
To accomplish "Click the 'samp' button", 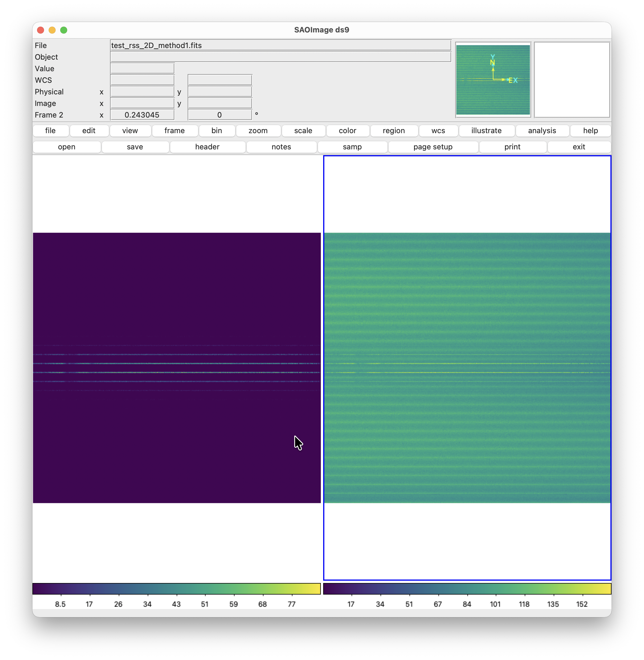I will (352, 147).
